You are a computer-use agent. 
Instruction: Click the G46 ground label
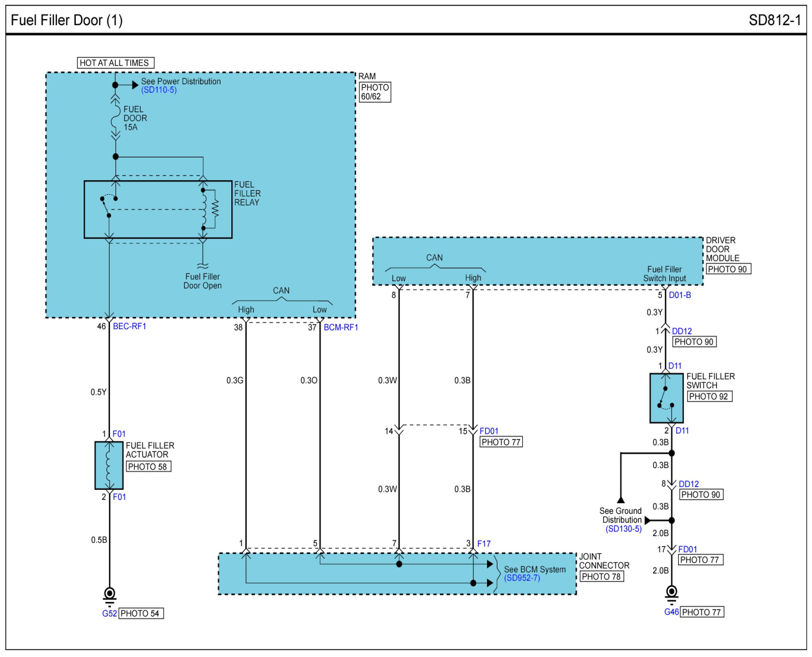pyautogui.click(x=672, y=612)
